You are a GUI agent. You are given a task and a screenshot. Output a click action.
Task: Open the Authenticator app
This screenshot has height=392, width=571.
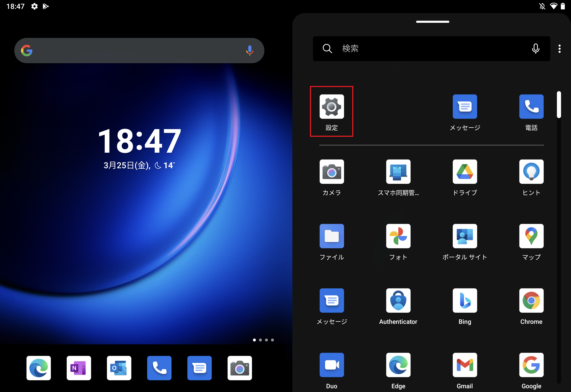pos(398,300)
